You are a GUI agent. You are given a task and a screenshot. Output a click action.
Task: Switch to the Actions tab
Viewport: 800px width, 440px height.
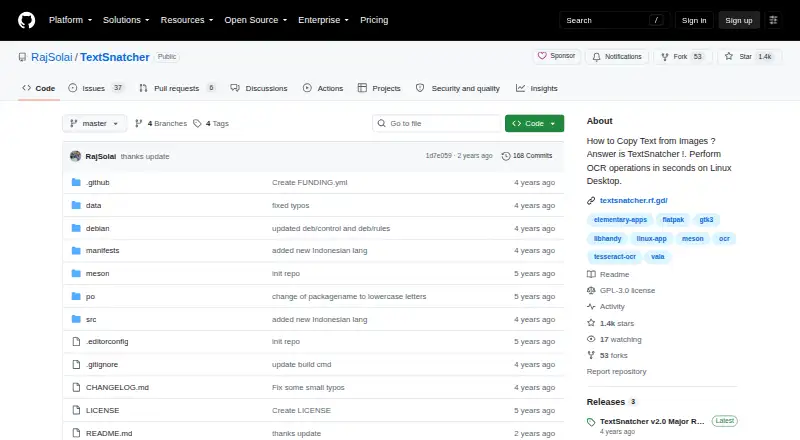pos(323,88)
